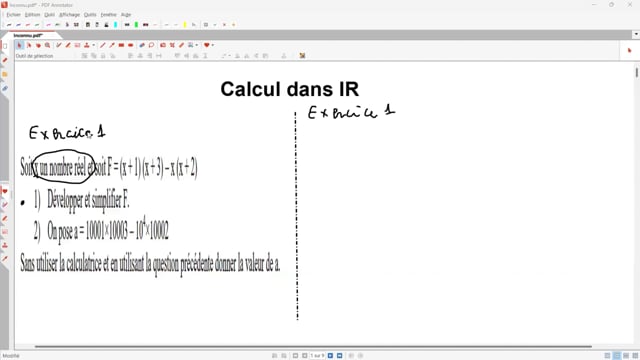Select the Stamp tool in main toolbar
640x360 pixels.
click(87, 45)
